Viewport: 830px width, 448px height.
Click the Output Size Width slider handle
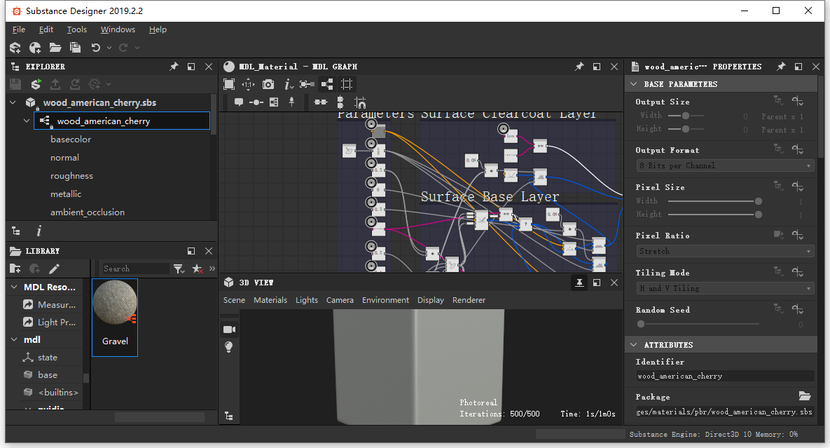tap(685, 115)
